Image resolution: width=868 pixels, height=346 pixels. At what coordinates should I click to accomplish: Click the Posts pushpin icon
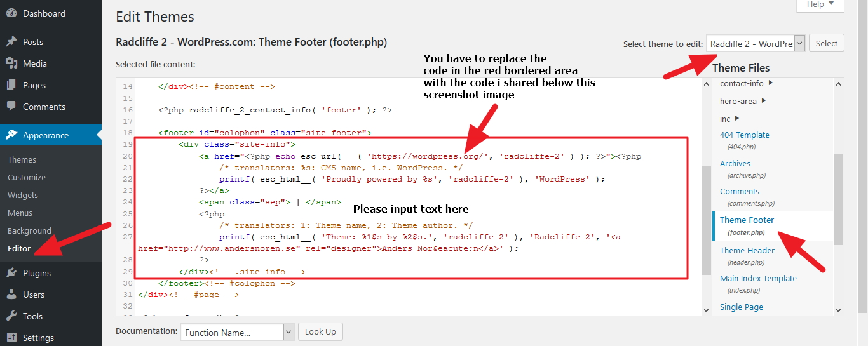[x=11, y=42]
